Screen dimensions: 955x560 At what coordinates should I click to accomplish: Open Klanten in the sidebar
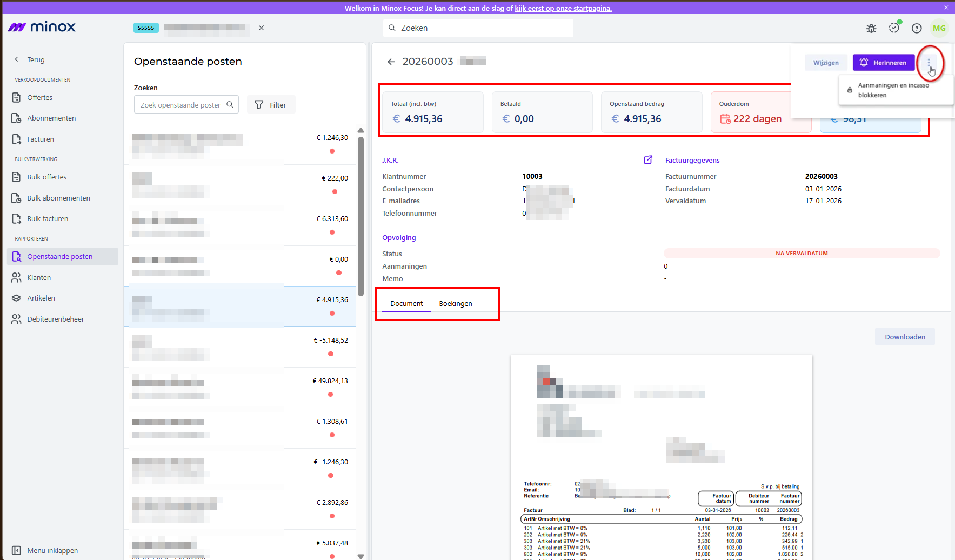pyautogui.click(x=39, y=278)
